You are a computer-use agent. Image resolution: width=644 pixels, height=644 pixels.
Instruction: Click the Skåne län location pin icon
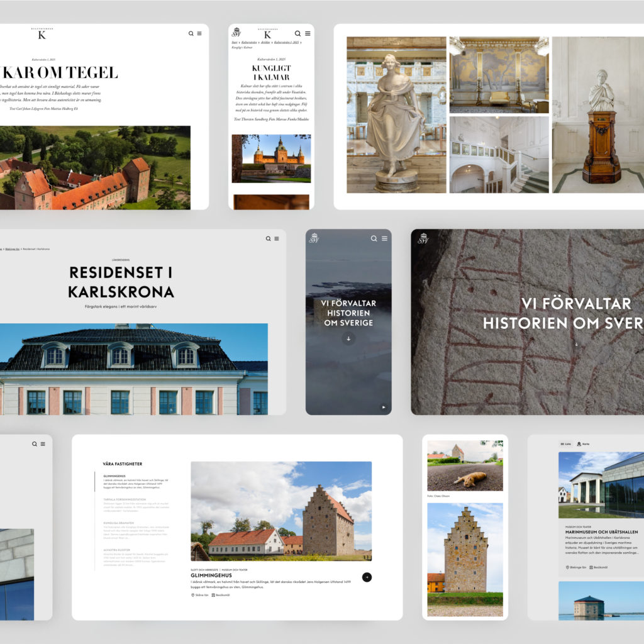[x=192, y=595]
